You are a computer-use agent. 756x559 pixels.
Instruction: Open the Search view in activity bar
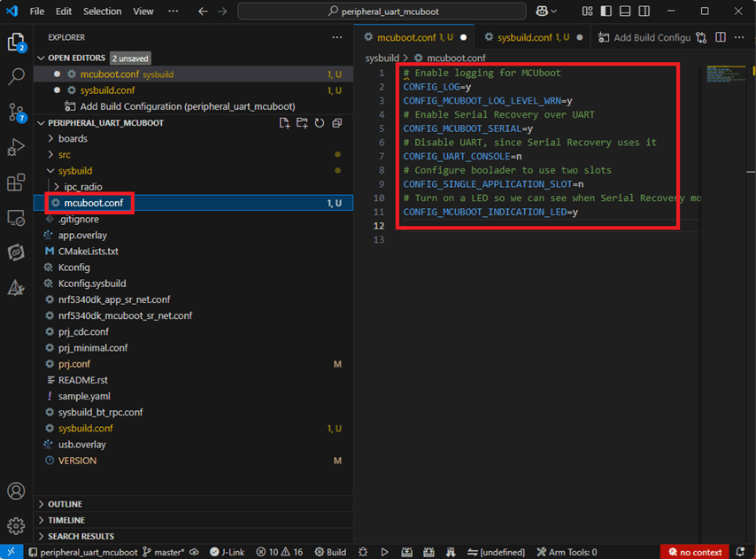[16, 77]
